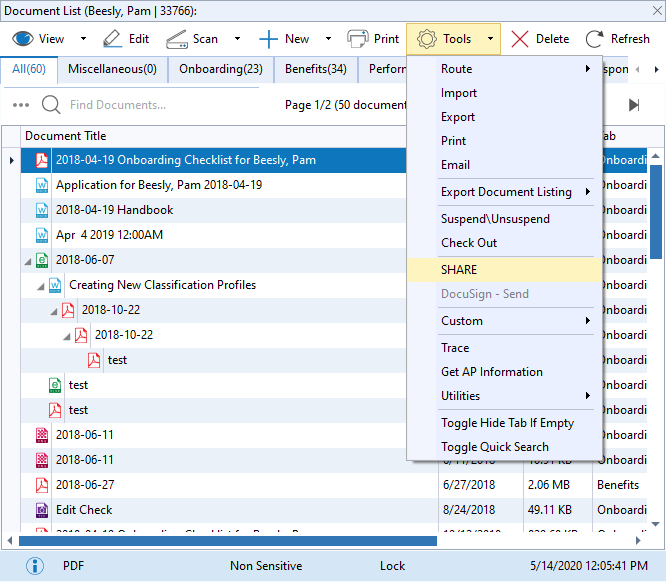666x582 pixels.
Task: Switch to the Onboarding(23) tab
Action: coord(221,69)
